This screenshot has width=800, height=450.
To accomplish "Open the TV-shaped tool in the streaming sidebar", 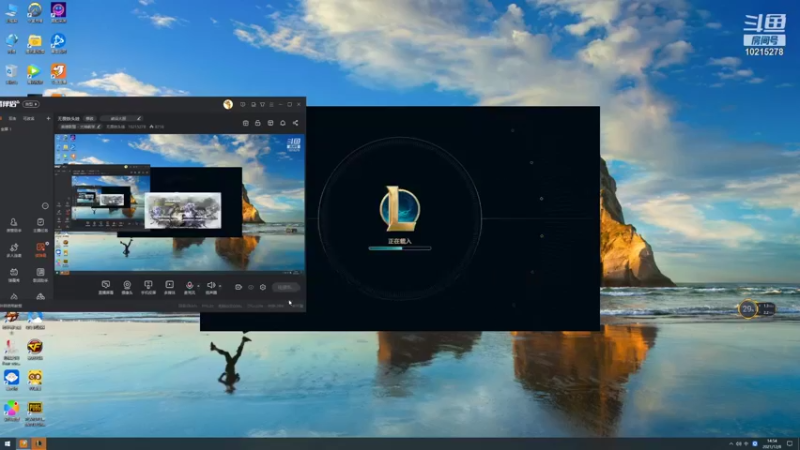I will click(14, 274).
